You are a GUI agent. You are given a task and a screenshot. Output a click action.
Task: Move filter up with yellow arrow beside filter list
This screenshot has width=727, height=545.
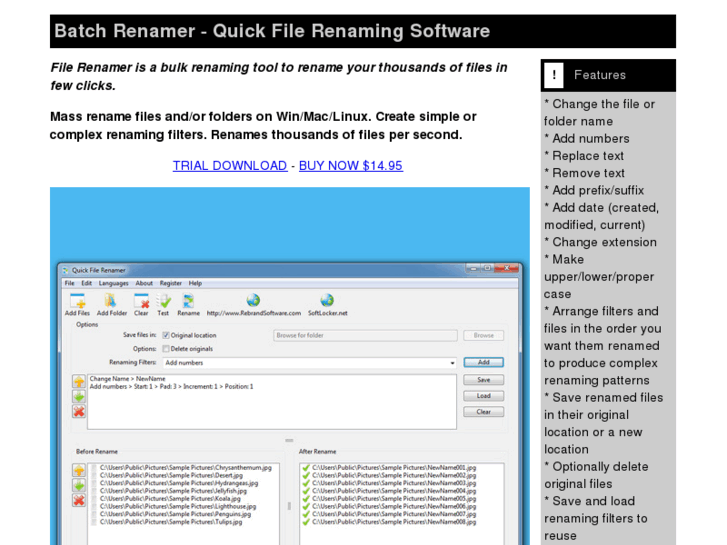(x=79, y=381)
